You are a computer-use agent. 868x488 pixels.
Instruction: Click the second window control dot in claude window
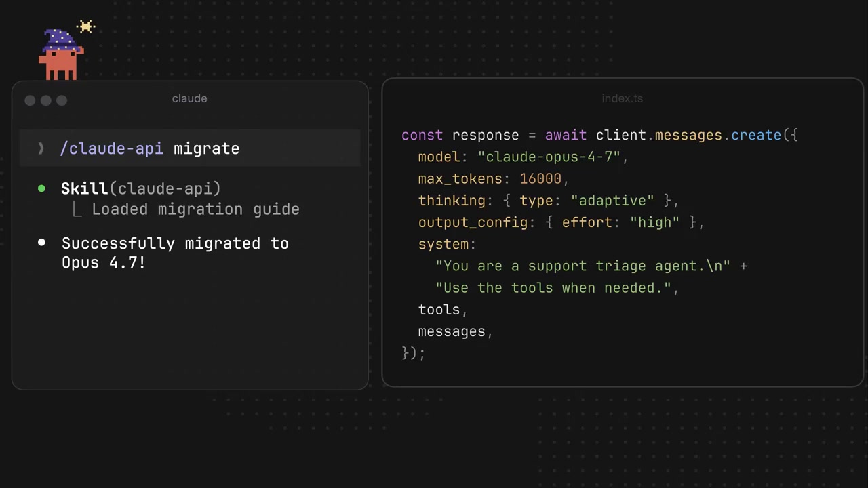(x=45, y=100)
